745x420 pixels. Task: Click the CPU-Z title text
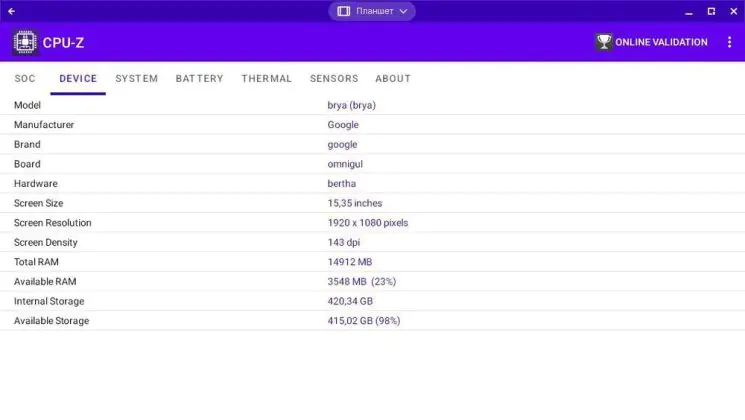click(63, 43)
